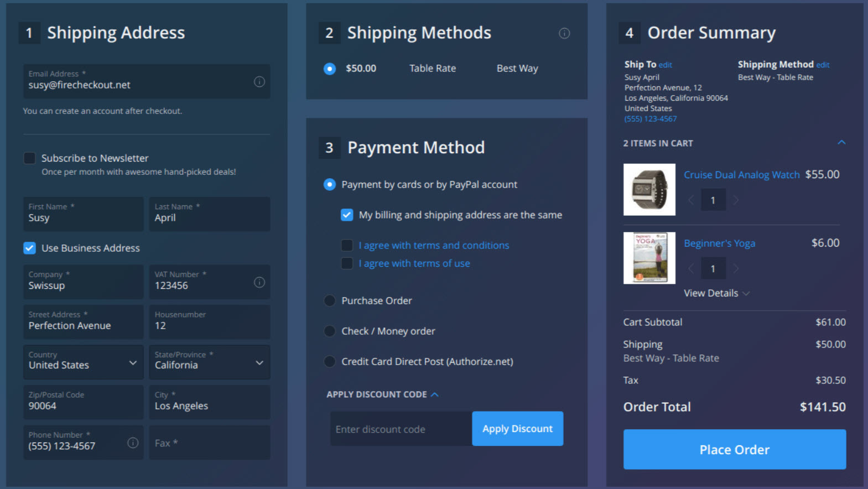Click the Phone Number info icon
This screenshot has width=868, height=489.
tap(133, 443)
